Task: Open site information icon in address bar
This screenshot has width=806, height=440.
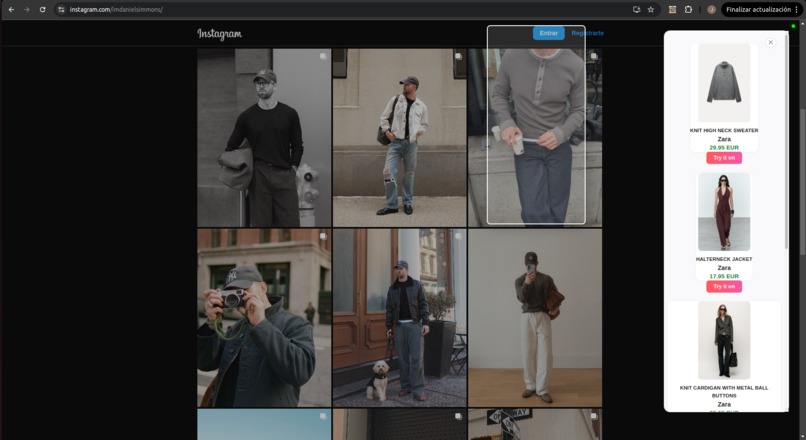Action: [x=61, y=9]
